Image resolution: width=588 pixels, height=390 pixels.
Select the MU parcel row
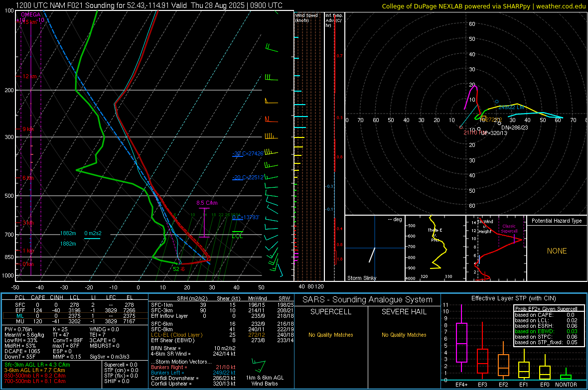(75, 321)
